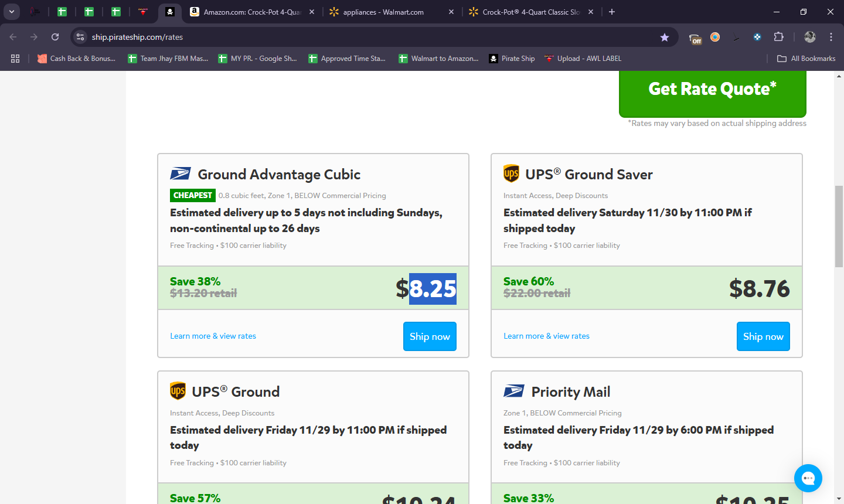Go forward to the next page

34,37
